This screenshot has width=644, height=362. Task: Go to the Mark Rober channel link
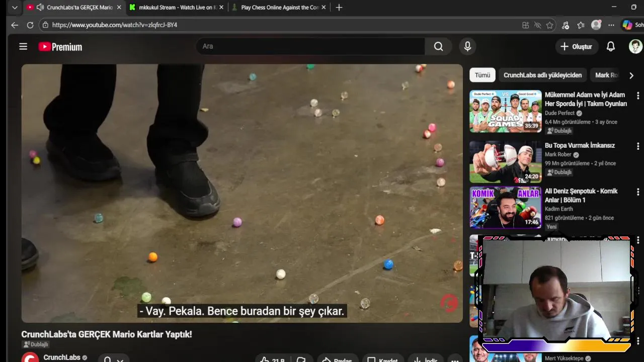click(558, 154)
